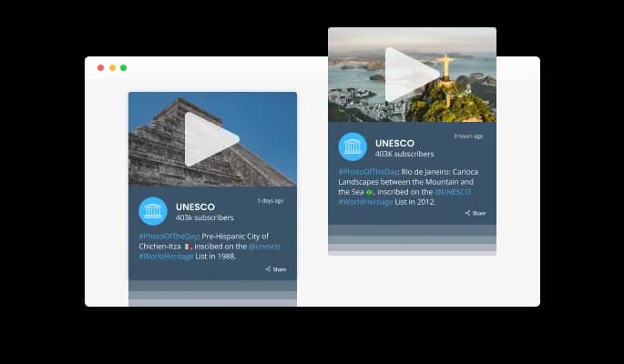Open #WorldHeritage hashtag in the 2012 post
The width and height of the screenshot is (624, 364).
365,202
